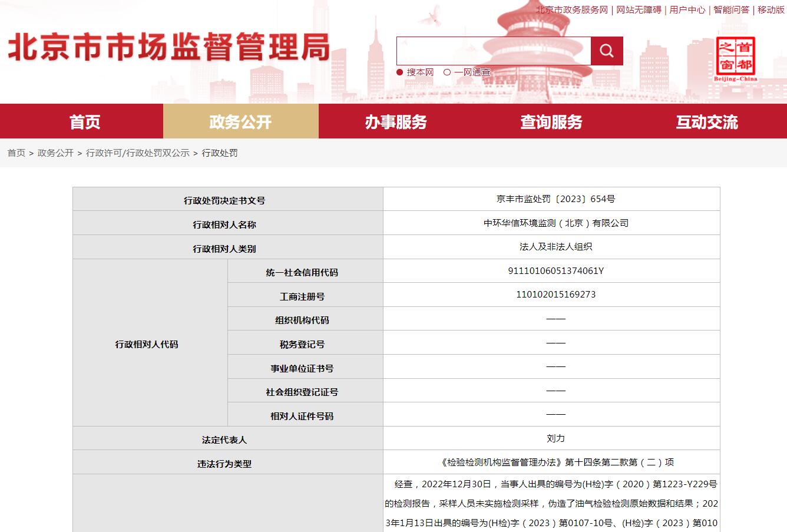Click legal representative name 刘力
The width and height of the screenshot is (787, 532).
pyautogui.click(x=555, y=438)
